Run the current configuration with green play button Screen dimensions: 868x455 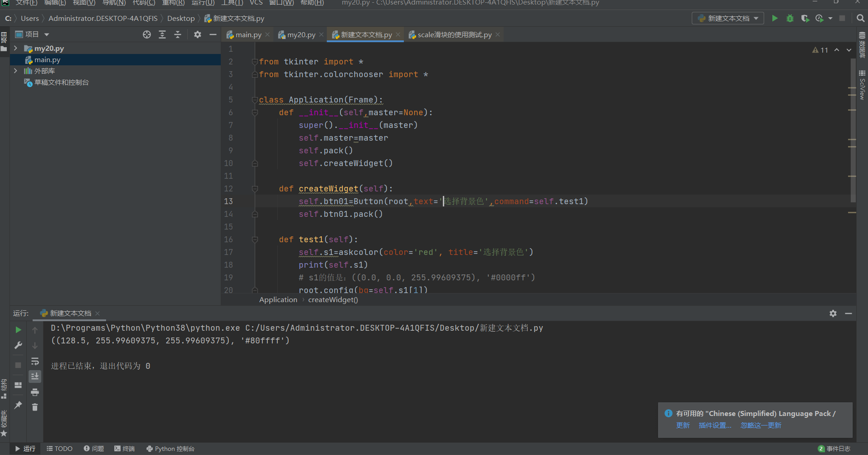click(775, 19)
